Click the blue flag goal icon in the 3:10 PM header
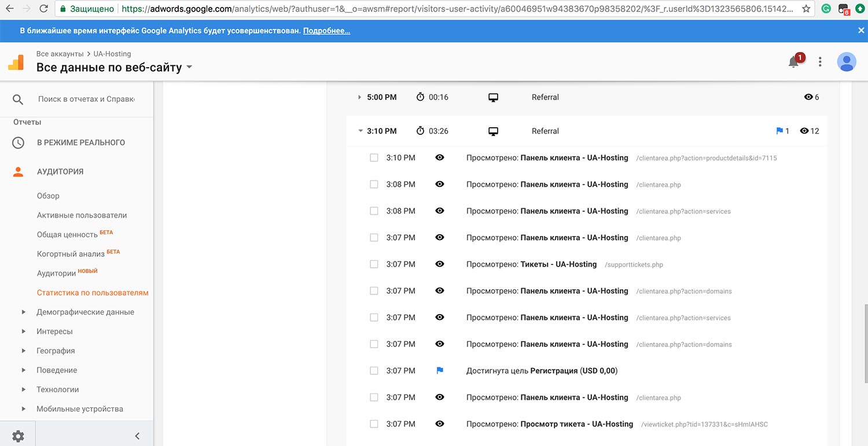868x446 pixels. click(x=779, y=131)
